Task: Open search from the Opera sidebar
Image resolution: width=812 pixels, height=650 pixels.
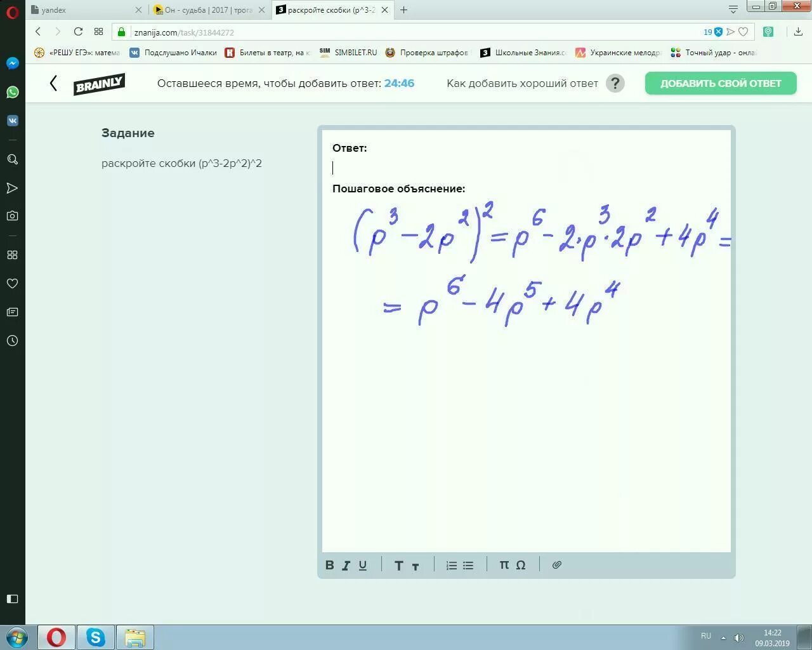Action: click(x=12, y=159)
